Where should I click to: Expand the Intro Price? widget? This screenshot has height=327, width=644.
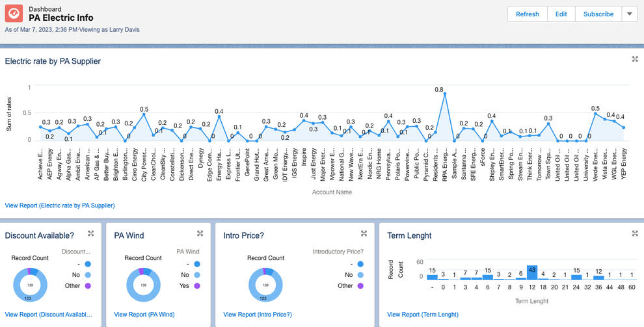pos(364,233)
